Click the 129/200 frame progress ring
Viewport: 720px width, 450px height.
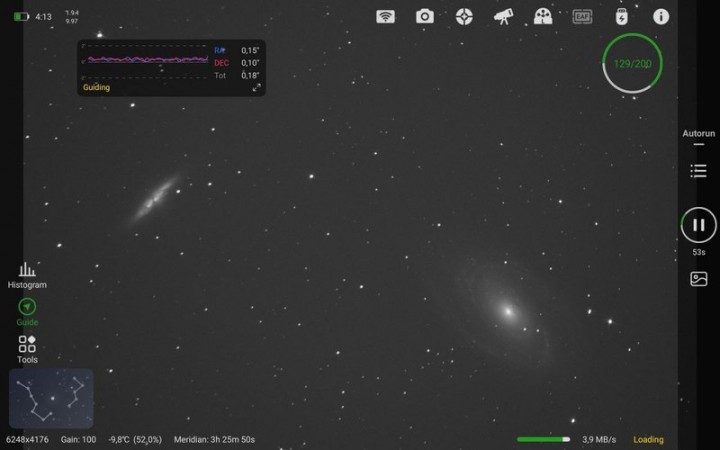[x=632, y=63]
